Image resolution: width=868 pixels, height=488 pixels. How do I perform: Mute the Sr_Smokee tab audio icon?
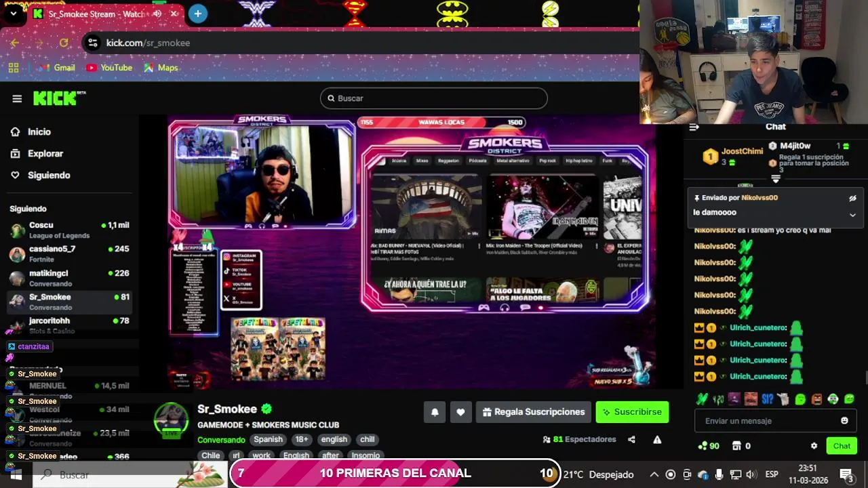(x=157, y=14)
